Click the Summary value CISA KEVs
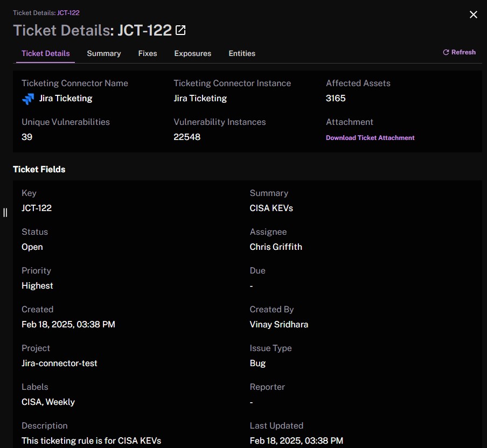This screenshot has height=448, width=487. pos(271,208)
